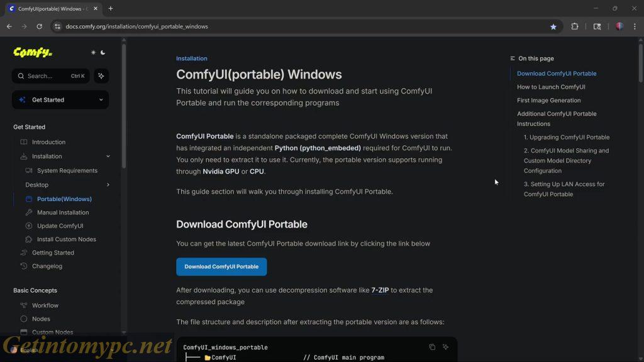Screen dimensions: 644x362
Task: Click the Portable(Windows) window icon
Action: [x=29, y=199]
